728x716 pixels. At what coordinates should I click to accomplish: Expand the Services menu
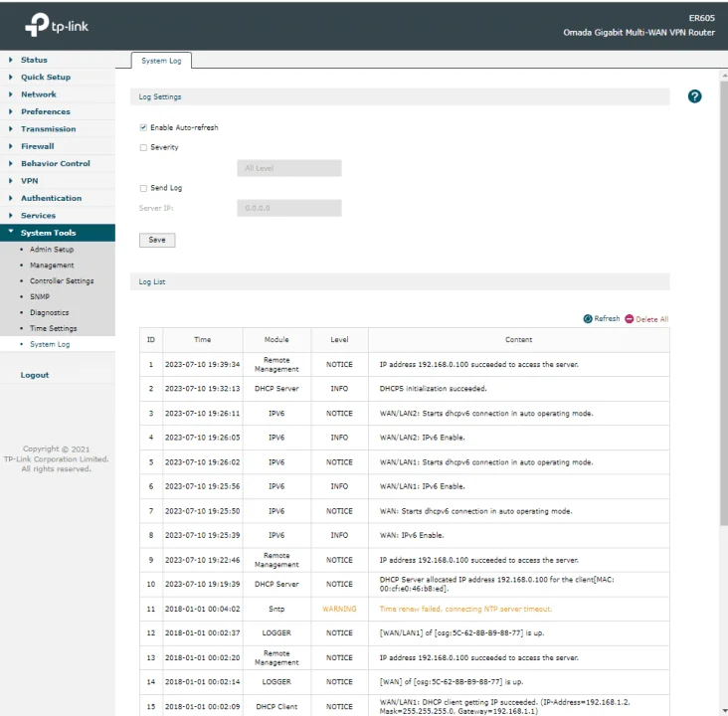[x=38, y=216]
